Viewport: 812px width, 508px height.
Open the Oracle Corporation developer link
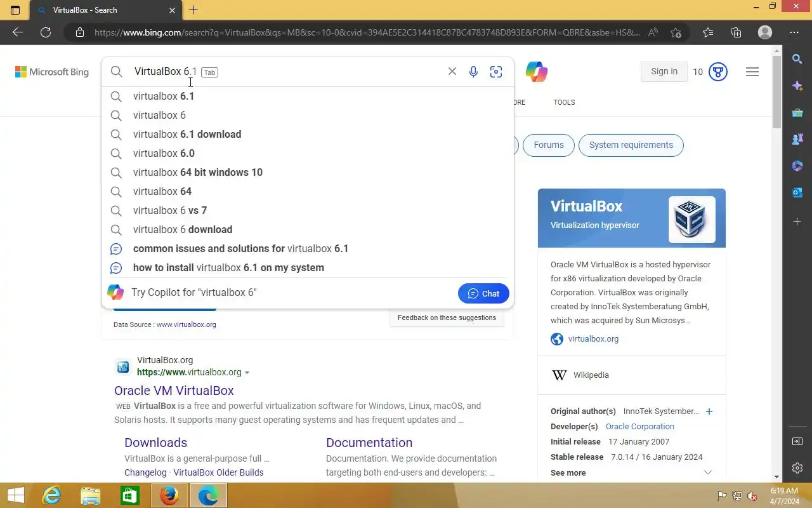coord(639,427)
